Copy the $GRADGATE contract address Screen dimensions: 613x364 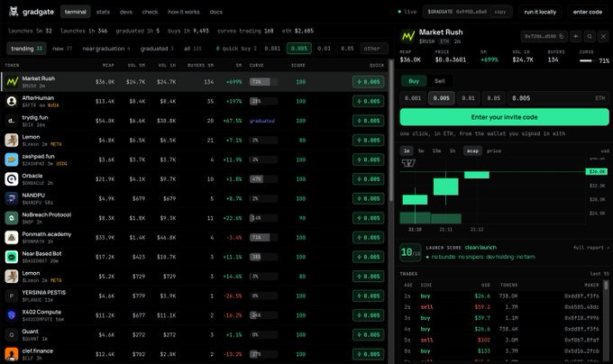500,12
